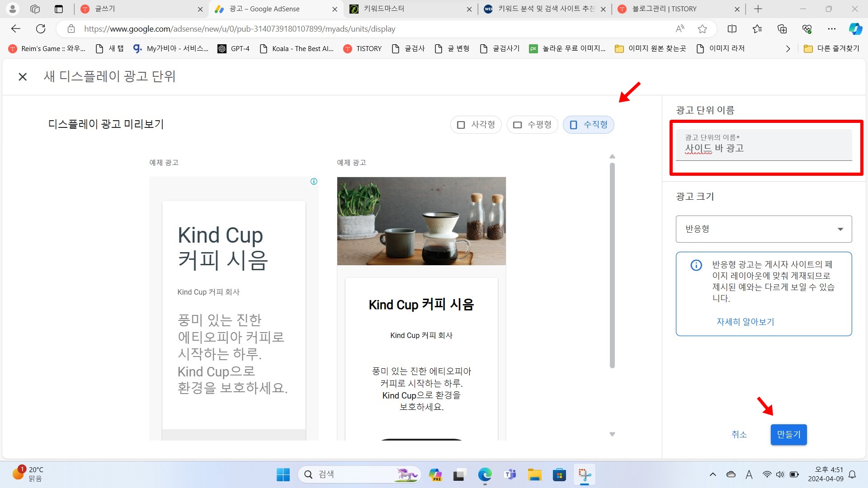Viewport: 868px width, 488px height.
Task: Open File Explorer from taskbar
Action: (534, 475)
